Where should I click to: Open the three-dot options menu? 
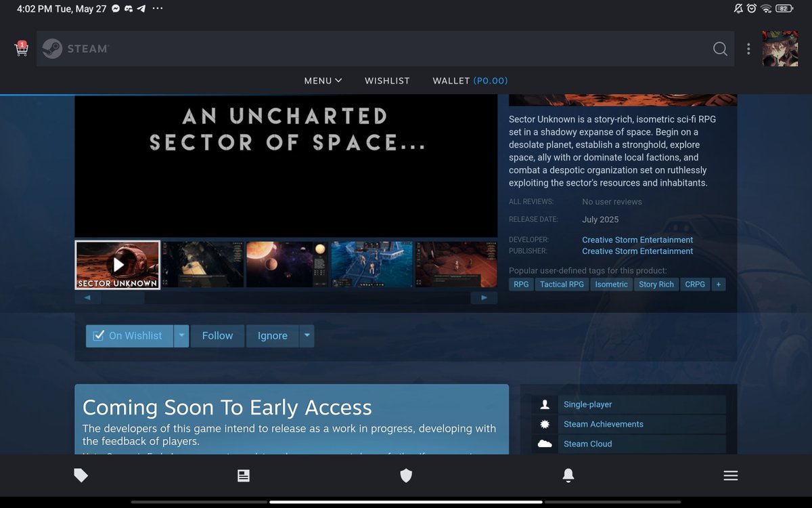point(748,49)
